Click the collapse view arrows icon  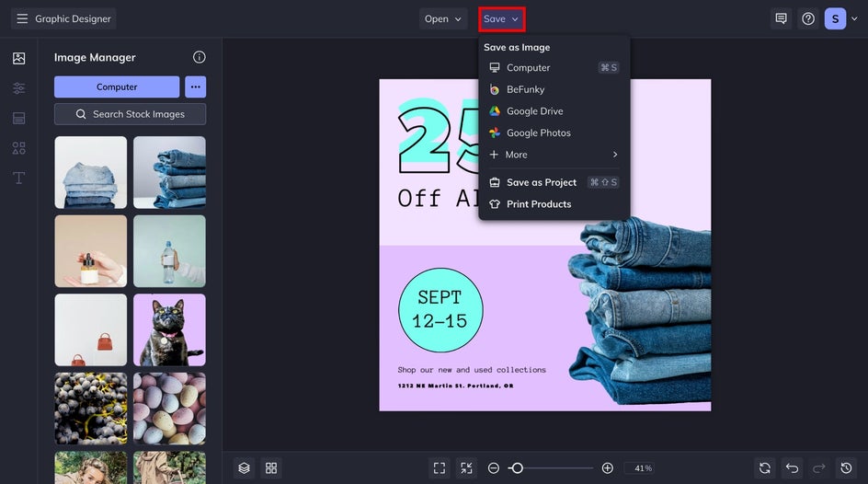[x=467, y=468]
